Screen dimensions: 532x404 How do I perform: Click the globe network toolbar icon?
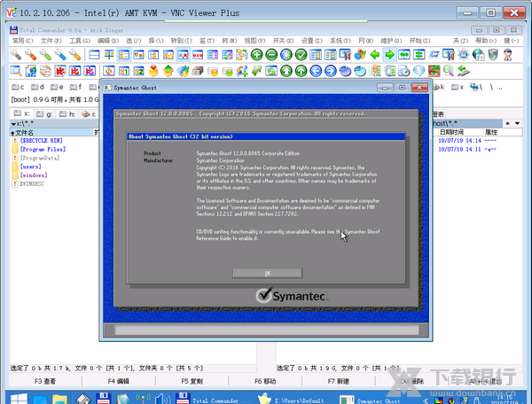point(478,55)
